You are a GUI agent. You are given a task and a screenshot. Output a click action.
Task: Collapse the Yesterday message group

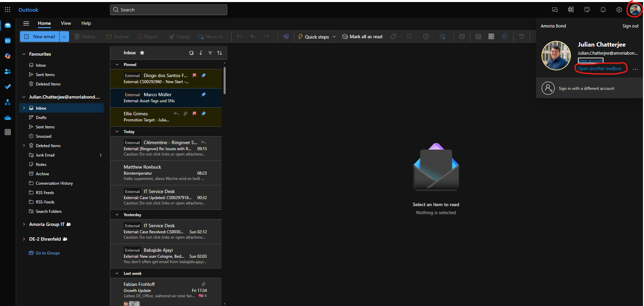pos(117,215)
